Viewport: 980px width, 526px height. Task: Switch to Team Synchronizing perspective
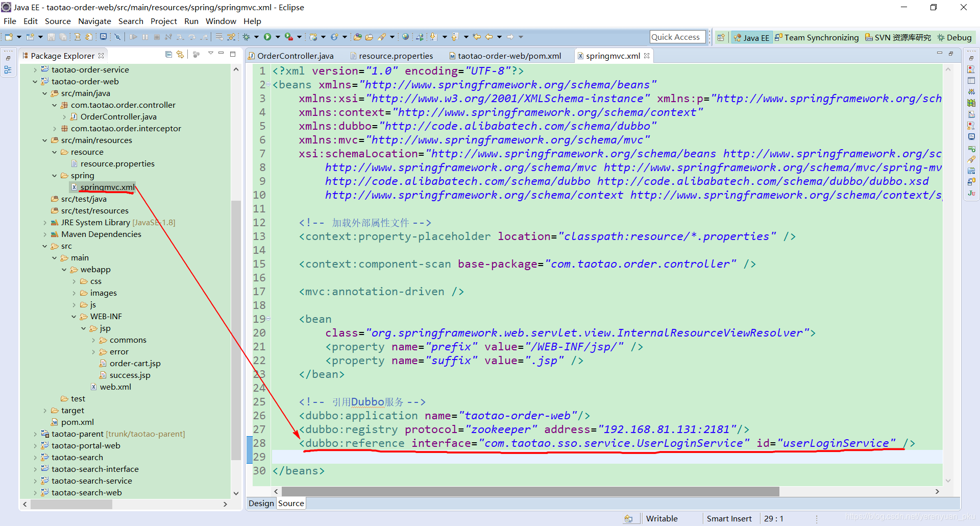tap(817, 37)
